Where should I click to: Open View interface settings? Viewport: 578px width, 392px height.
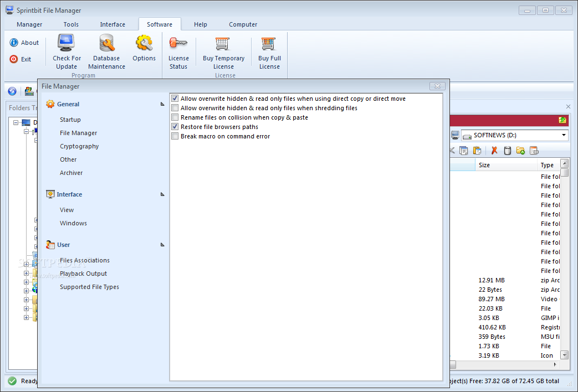(67, 210)
